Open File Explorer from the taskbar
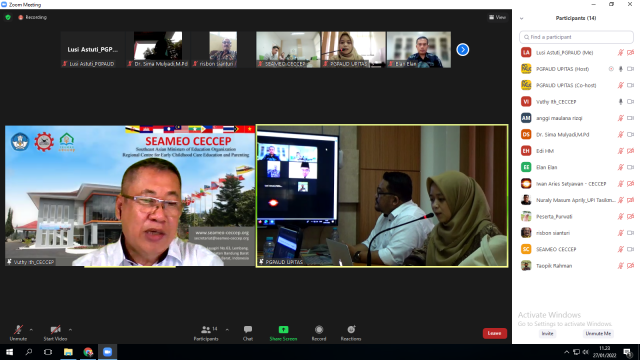 tap(68, 352)
